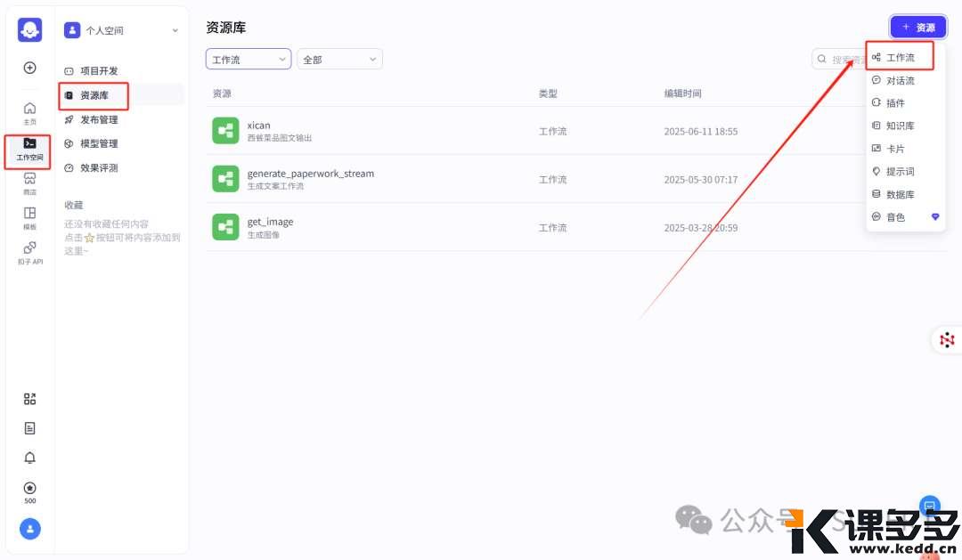Click the Coze logo at sidebar top
Screen dimensions: 962x560
pos(29,28)
